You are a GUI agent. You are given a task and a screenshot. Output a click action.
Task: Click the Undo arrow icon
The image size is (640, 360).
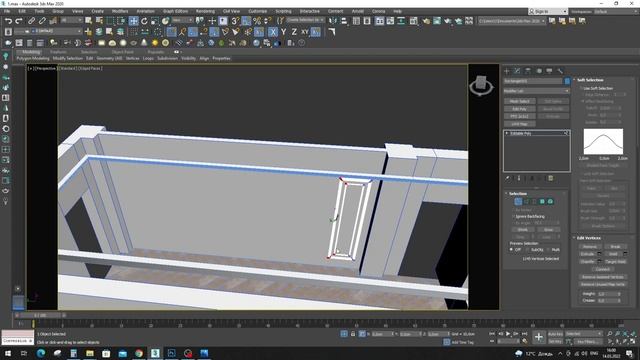coord(8,21)
